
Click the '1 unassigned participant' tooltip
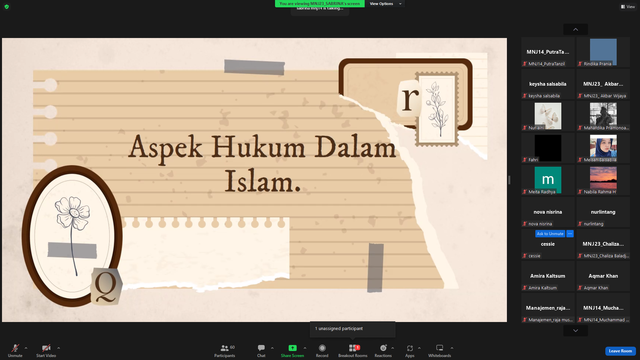click(x=353, y=329)
